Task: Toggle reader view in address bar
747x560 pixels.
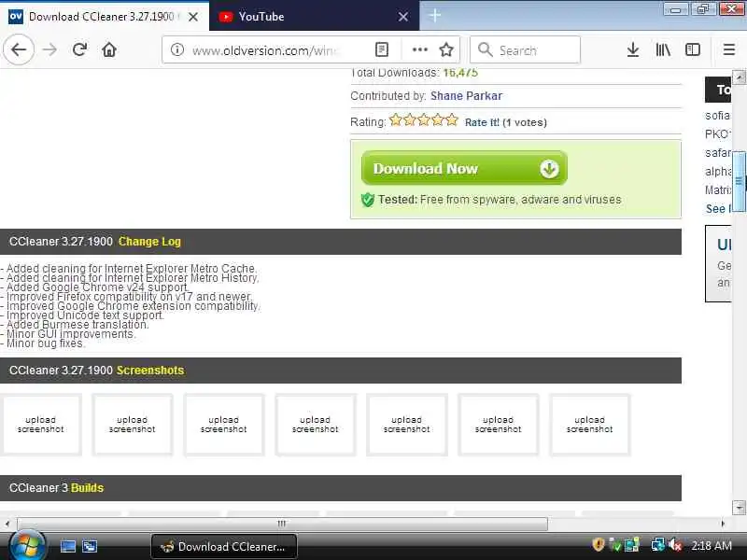Action: coord(382,49)
